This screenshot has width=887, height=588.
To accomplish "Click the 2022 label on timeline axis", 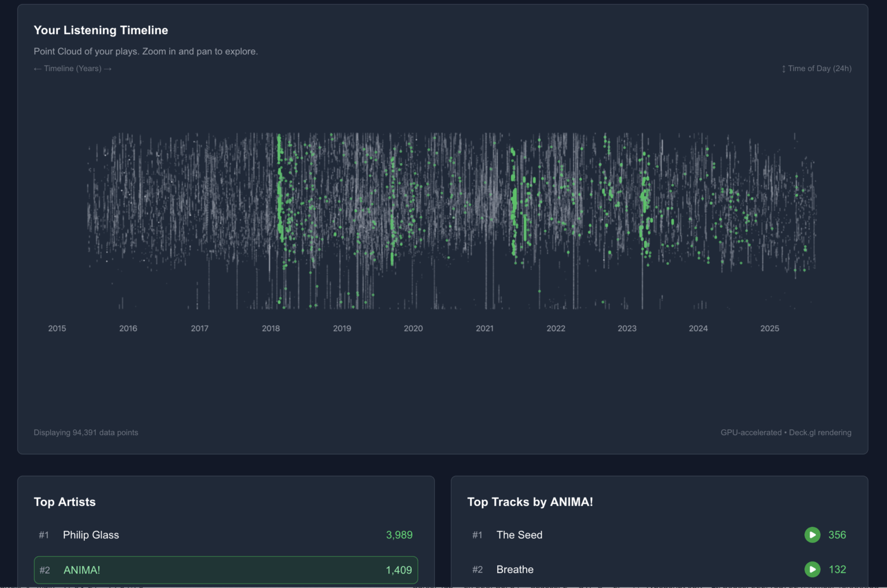I will pyautogui.click(x=556, y=328).
